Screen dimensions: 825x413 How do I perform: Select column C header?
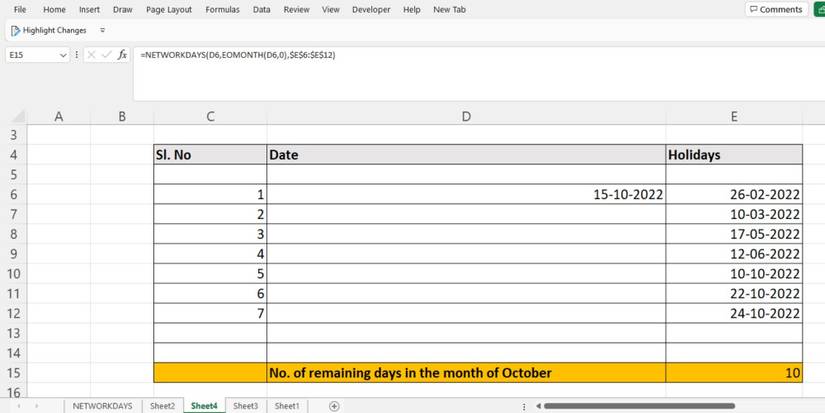[x=210, y=117]
